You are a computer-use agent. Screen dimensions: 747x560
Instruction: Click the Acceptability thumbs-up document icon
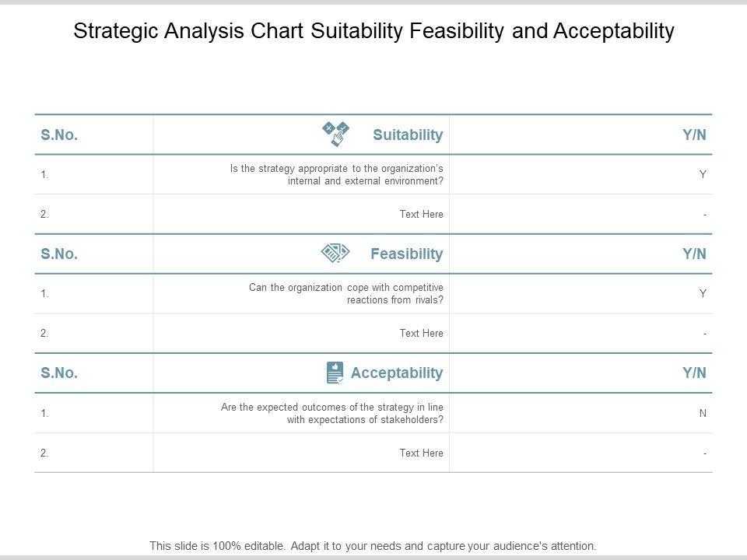click(335, 373)
